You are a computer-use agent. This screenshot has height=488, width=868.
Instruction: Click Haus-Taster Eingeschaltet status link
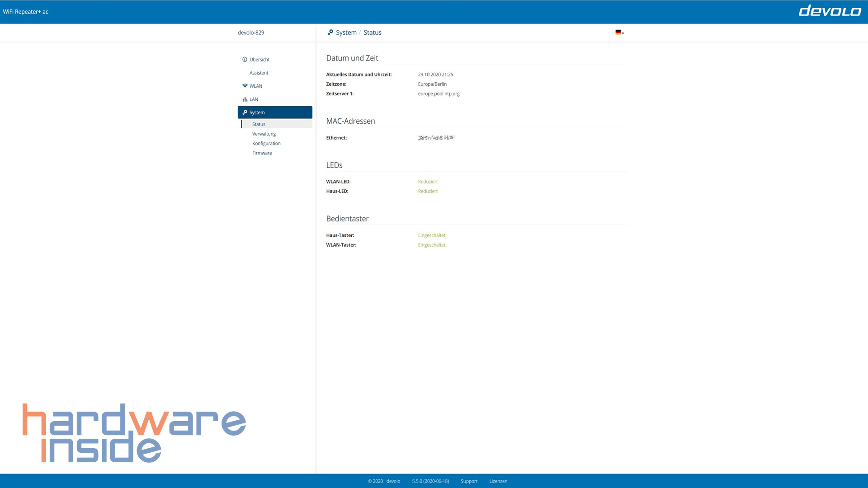(x=431, y=235)
